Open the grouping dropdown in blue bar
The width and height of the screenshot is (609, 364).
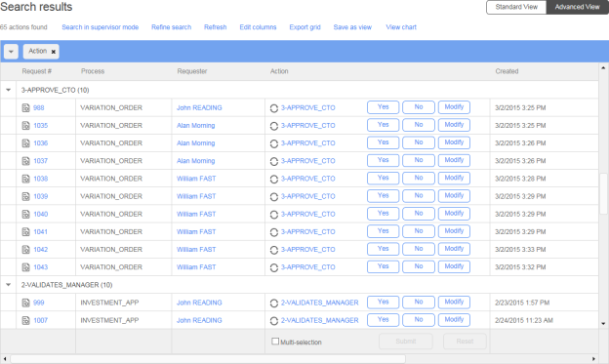pyautogui.click(x=11, y=52)
